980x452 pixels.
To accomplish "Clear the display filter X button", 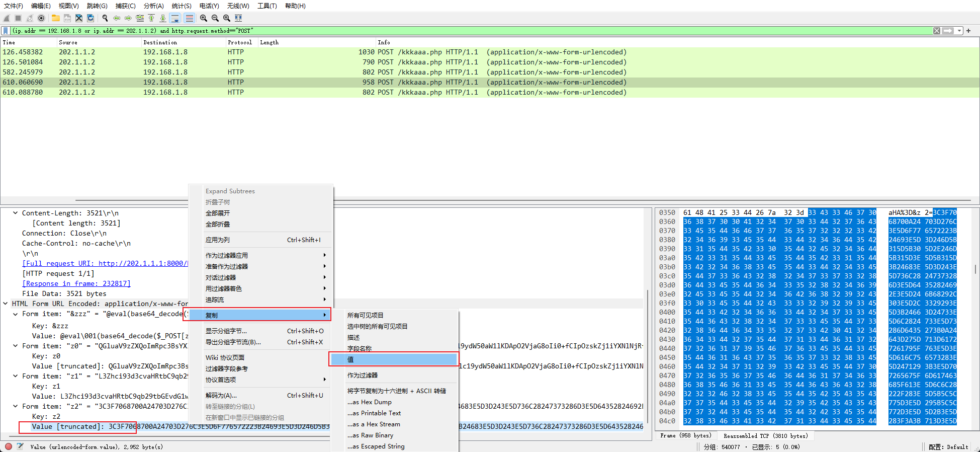I will click(x=937, y=31).
